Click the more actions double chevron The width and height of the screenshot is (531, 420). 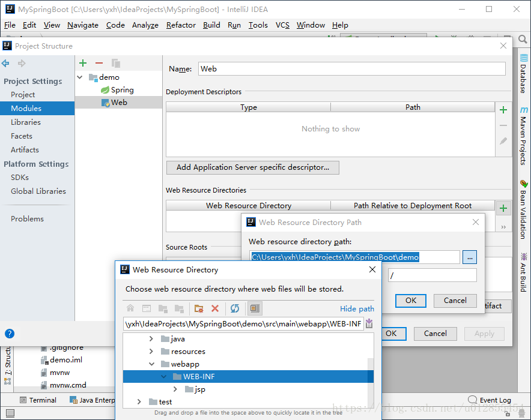point(503,227)
